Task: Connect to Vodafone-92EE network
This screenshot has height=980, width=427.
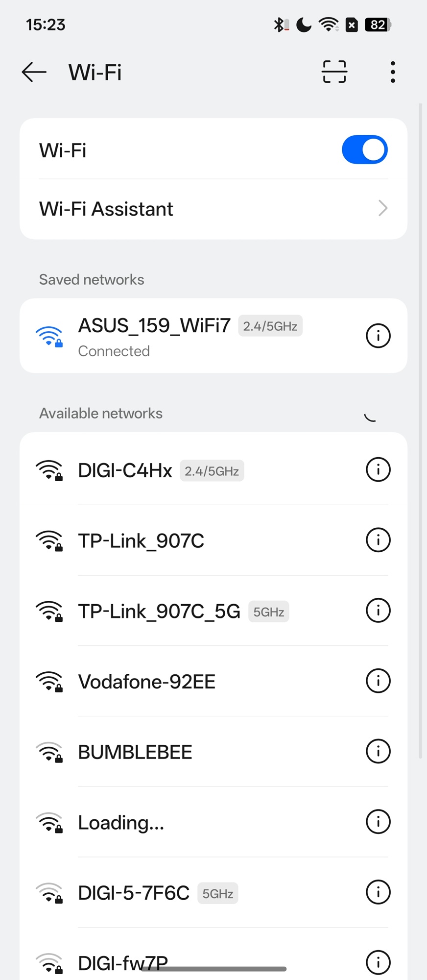Action: 147,682
